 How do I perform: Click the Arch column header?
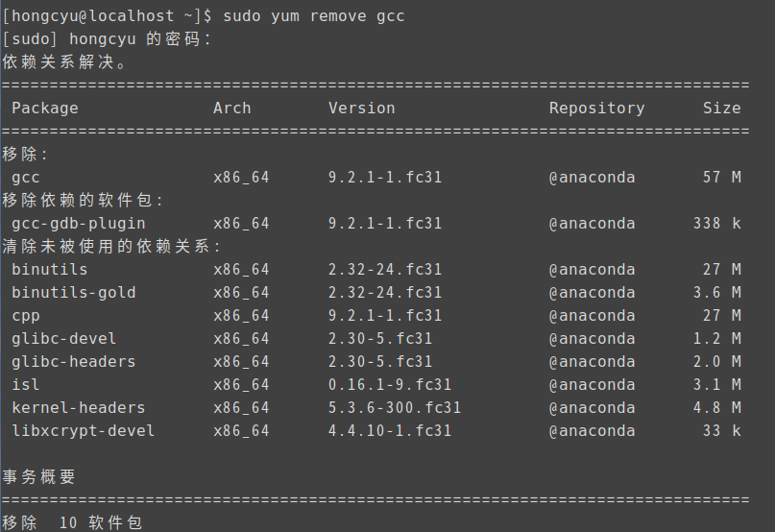pyautogui.click(x=232, y=109)
